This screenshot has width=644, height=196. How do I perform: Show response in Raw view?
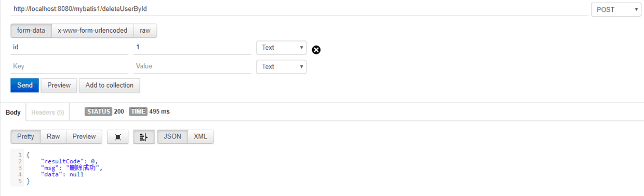(53, 136)
